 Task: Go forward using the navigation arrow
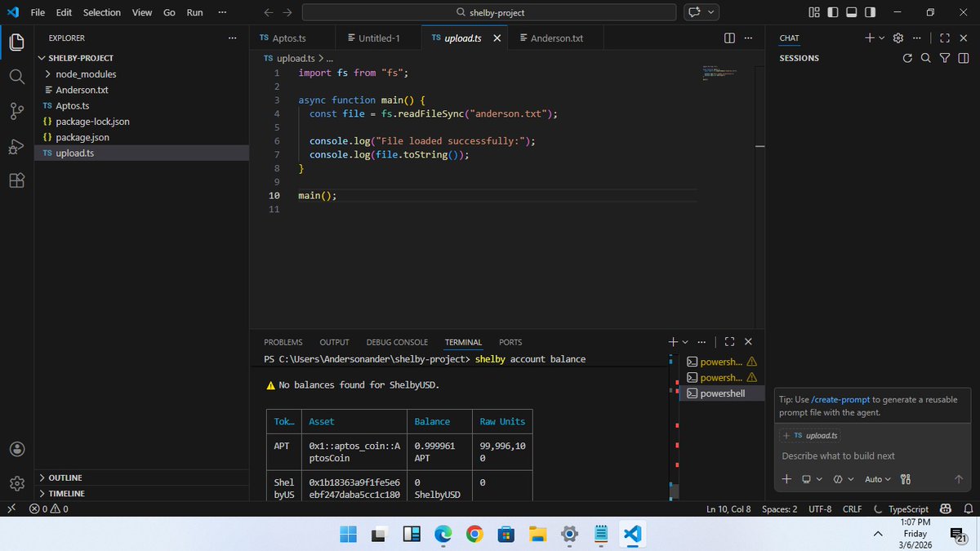[287, 12]
